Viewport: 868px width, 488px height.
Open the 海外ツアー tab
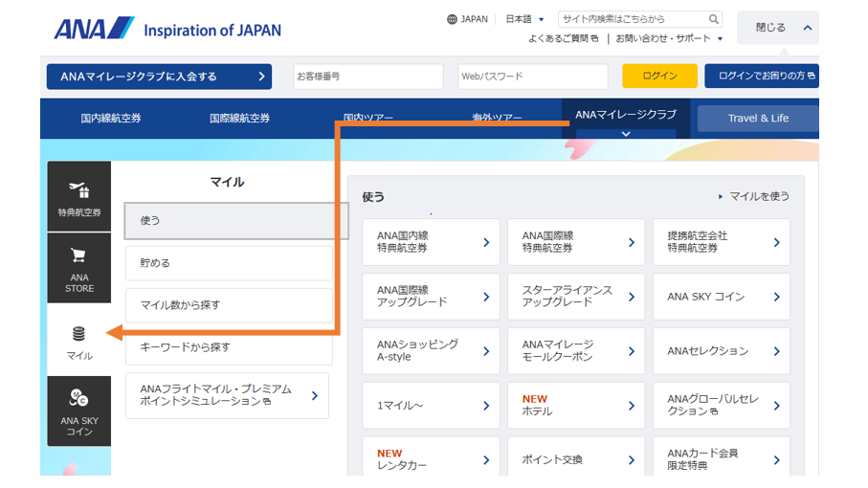tap(497, 119)
